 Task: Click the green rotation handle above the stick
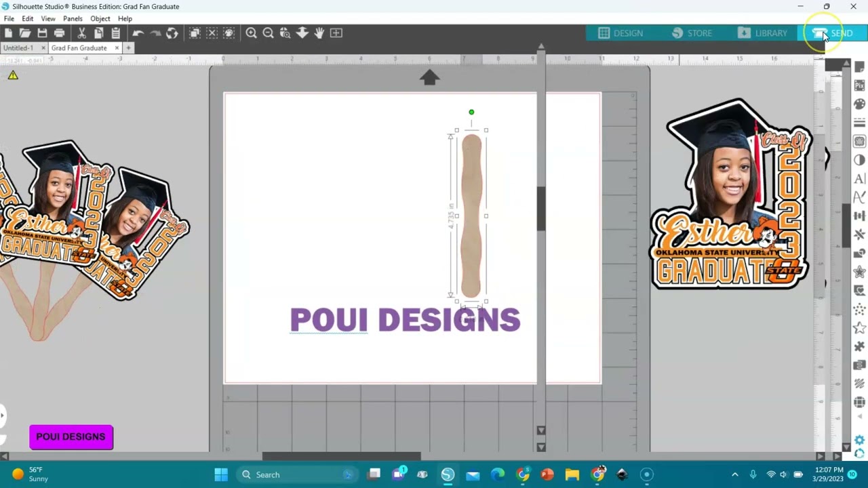pyautogui.click(x=471, y=113)
